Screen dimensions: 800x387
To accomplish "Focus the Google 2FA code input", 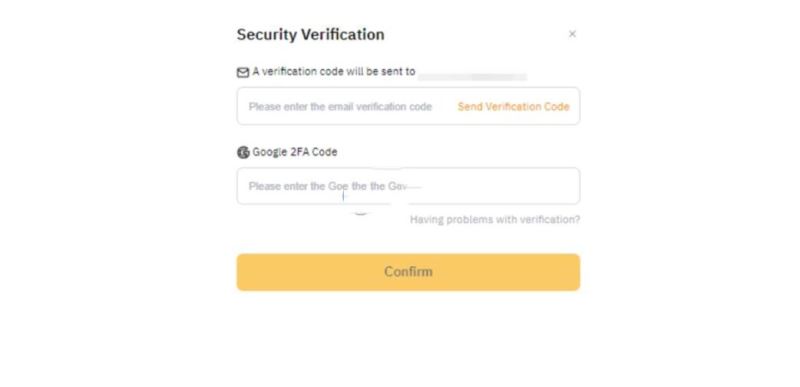I will pyautogui.click(x=408, y=186).
